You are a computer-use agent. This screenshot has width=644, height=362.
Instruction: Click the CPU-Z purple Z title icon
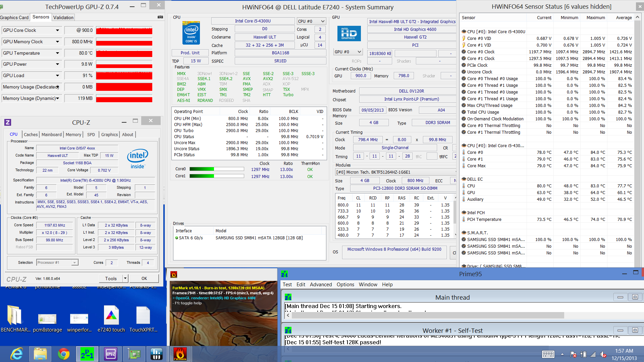pyautogui.click(x=8, y=122)
